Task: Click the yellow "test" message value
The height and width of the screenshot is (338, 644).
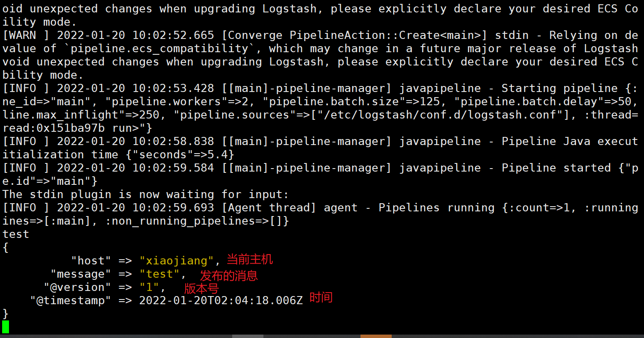Action: coord(160,274)
